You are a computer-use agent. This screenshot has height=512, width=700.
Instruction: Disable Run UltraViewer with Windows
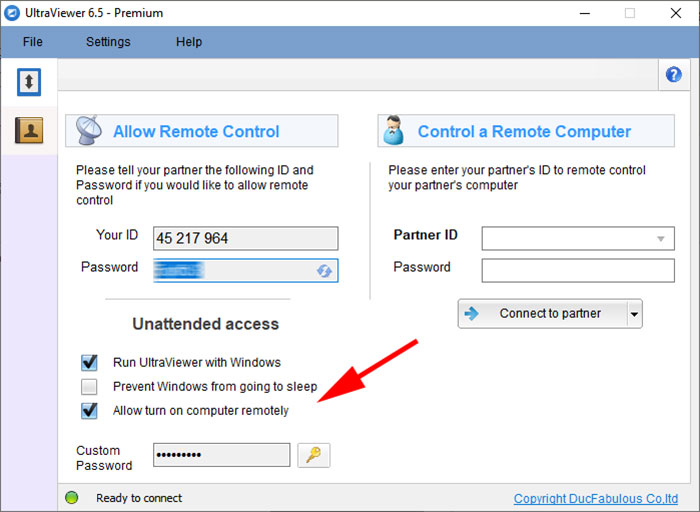click(90, 362)
